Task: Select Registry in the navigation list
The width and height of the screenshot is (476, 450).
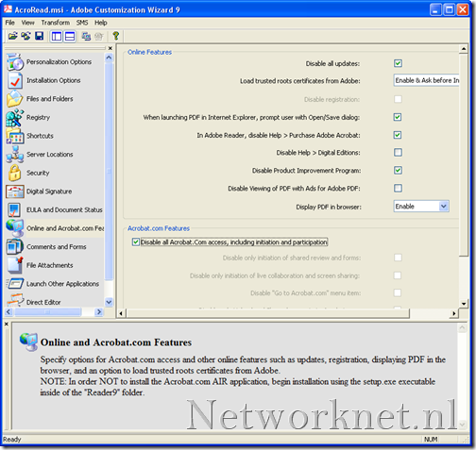Action: (x=38, y=117)
